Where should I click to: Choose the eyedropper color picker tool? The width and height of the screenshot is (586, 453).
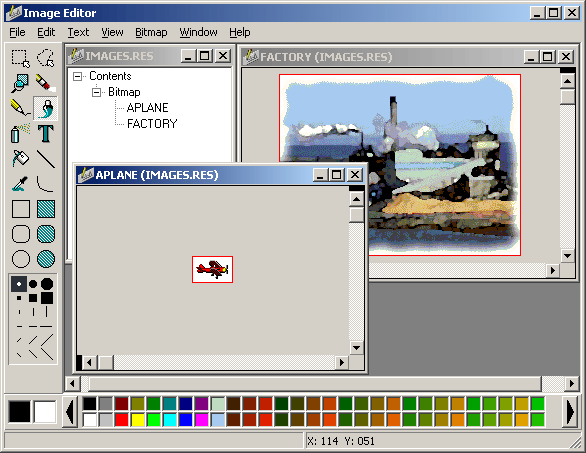coord(21,184)
